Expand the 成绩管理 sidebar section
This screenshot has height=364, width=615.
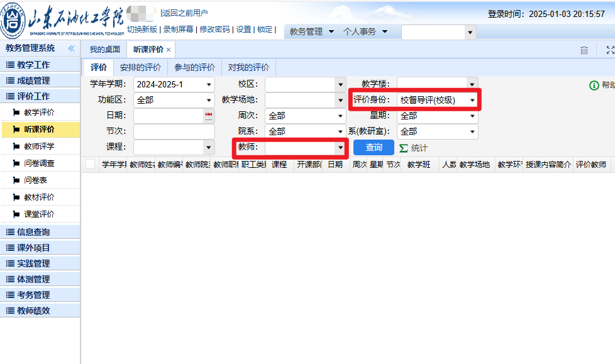pos(33,80)
